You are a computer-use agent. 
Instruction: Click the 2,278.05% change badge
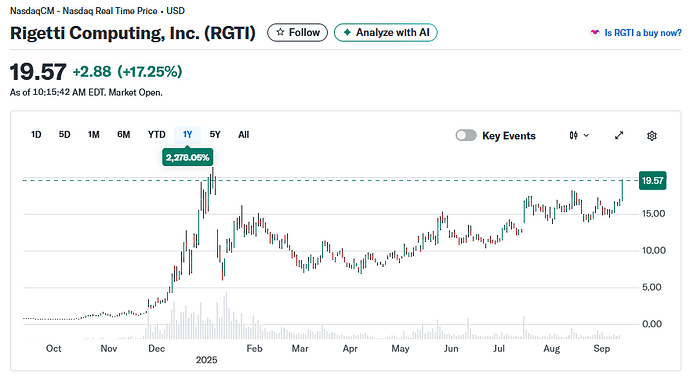tap(187, 157)
